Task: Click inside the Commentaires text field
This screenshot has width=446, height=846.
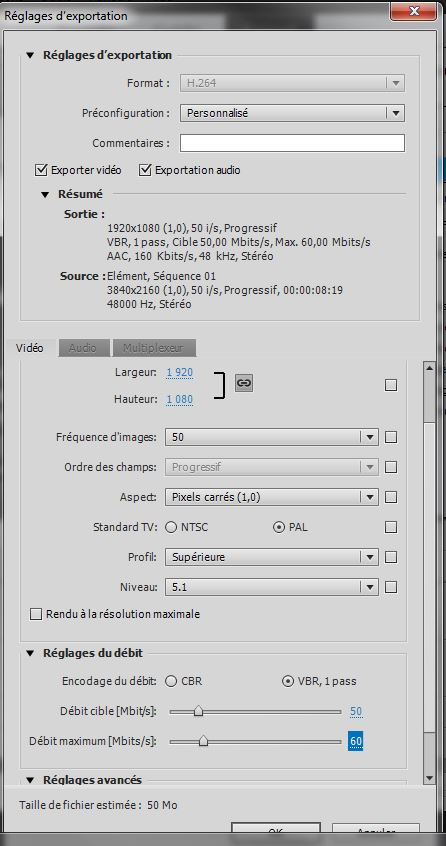Action: pos(292,143)
